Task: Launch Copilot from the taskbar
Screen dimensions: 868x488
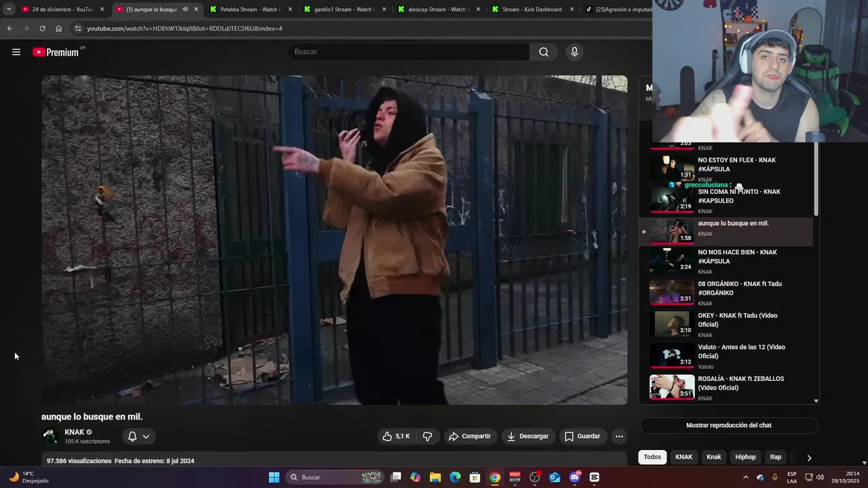Action: tap(415, 477)
